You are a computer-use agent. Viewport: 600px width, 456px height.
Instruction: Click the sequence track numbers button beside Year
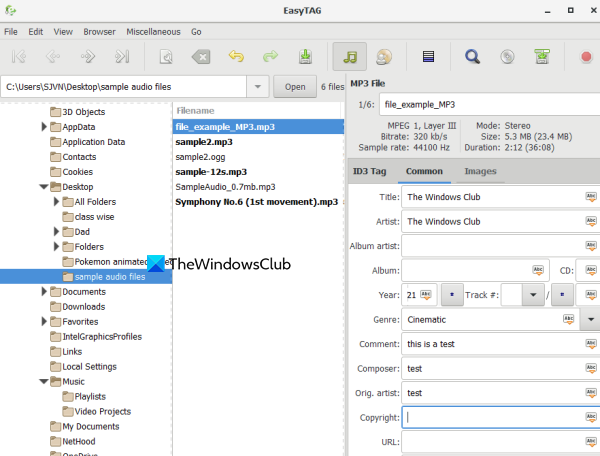(x=452, y=295)
